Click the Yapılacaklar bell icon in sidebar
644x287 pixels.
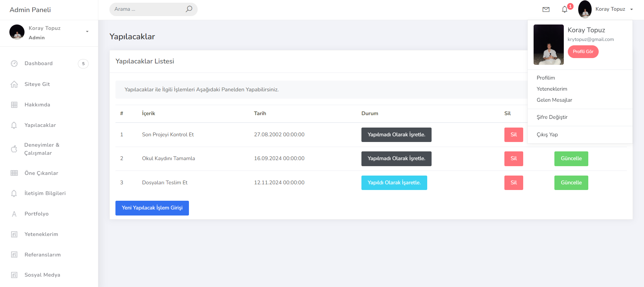[14, 125]
